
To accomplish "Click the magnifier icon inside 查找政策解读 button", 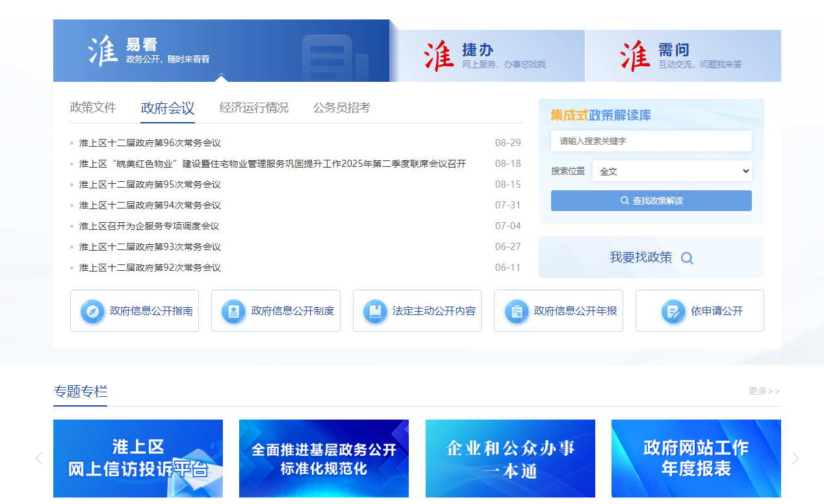I will coord(624,201).
